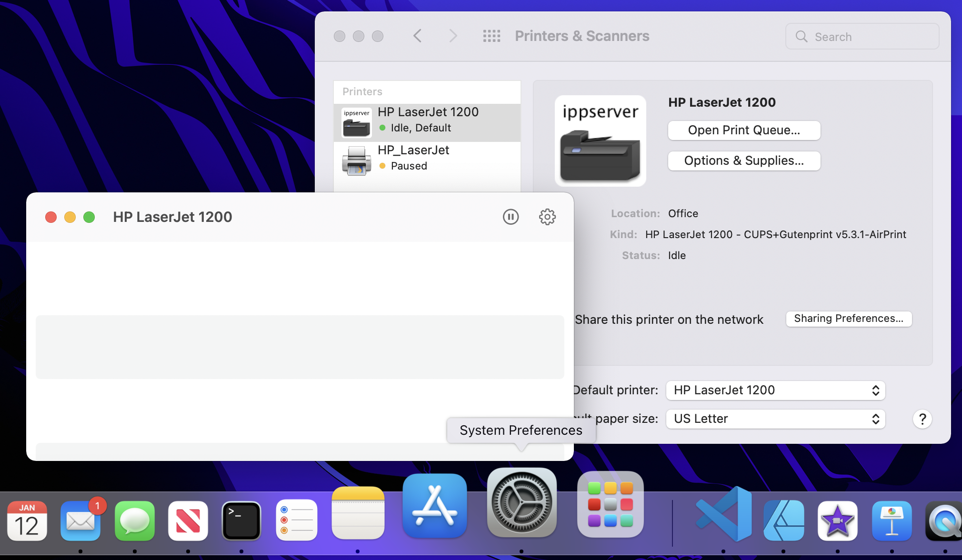Viewport: 962px width, 560px height.
Task: Open Keynote from Dock
Action: 892,519
